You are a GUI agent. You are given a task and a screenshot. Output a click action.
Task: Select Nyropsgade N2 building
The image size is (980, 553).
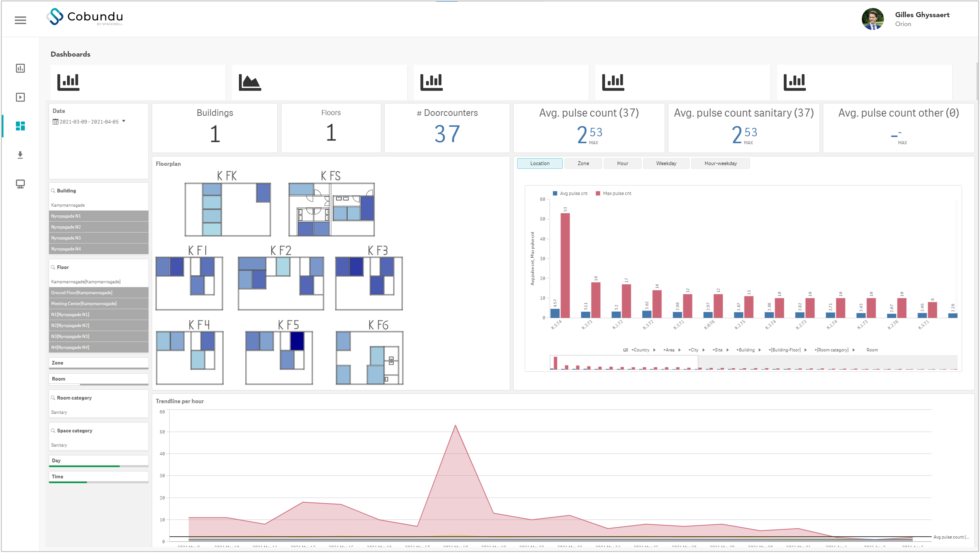click(99, 227)
